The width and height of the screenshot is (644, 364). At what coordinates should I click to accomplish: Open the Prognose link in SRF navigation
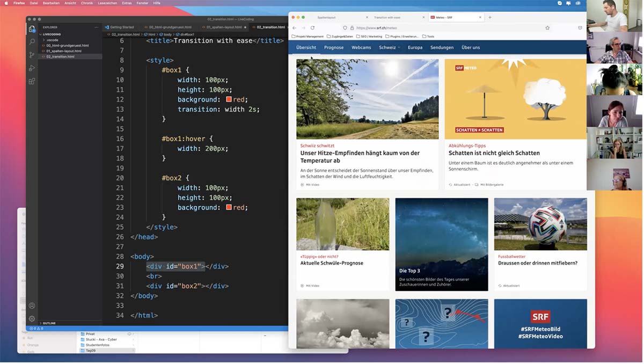click(x=334, y=47)
